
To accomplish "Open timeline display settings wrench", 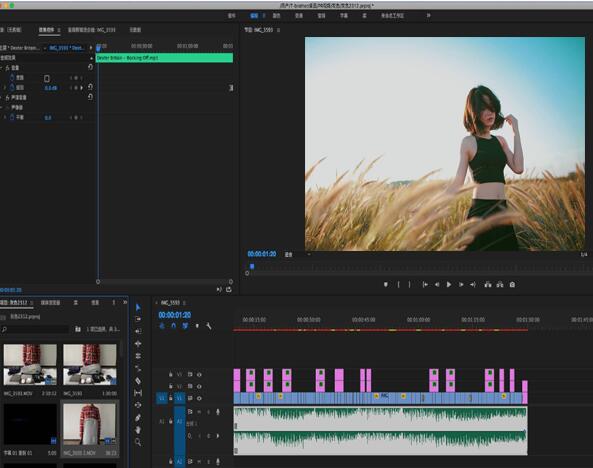I will tap(208, 326).
